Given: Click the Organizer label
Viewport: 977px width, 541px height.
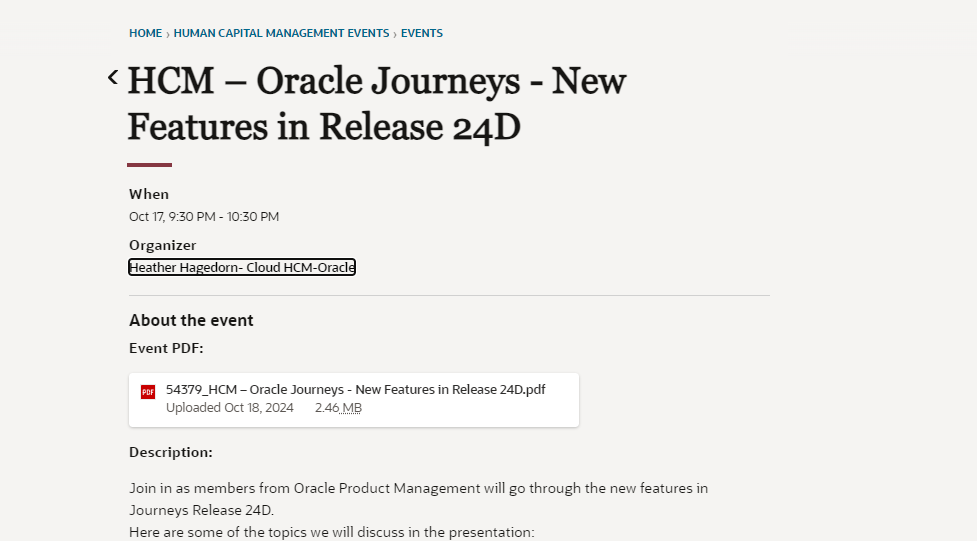Looking at the screenshot, I should 163,246.
